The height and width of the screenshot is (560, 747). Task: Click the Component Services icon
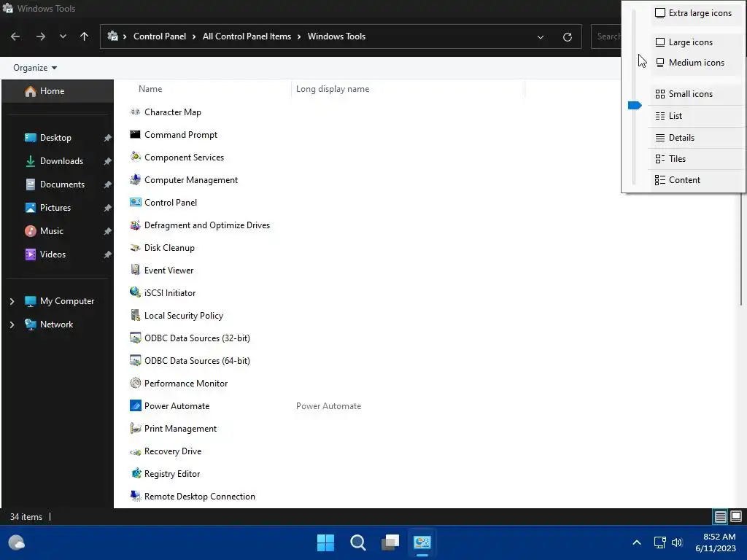click(135, 157)
